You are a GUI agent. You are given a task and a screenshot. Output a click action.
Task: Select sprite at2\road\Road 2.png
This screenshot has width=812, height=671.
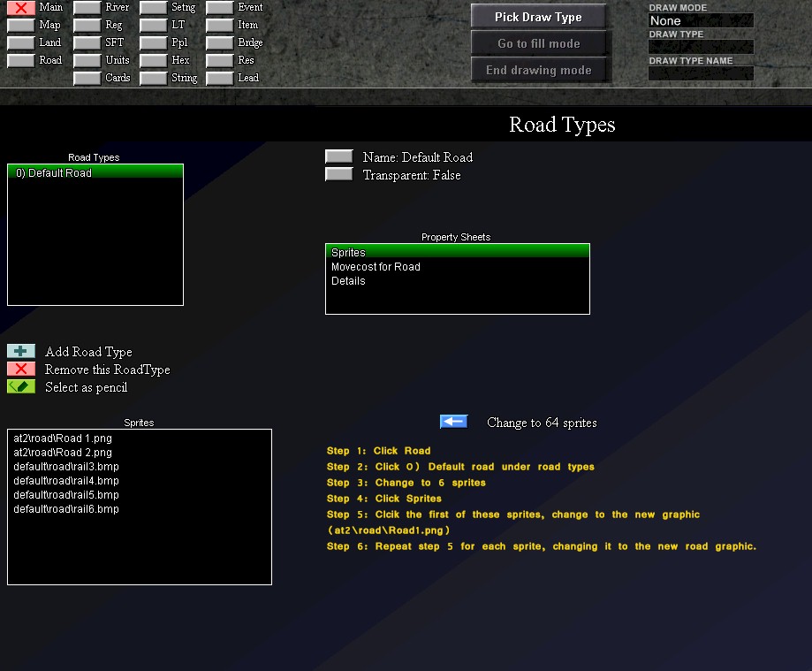tap(140, 452)
